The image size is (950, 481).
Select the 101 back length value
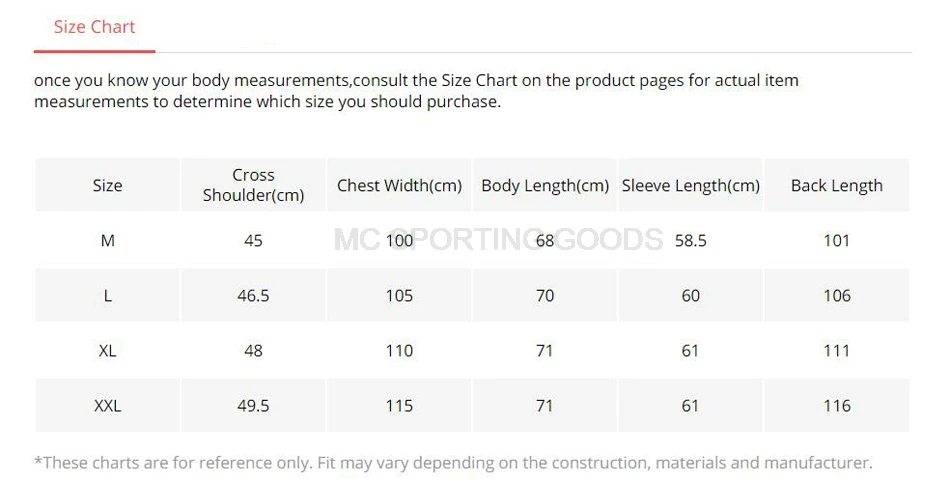pos(837,240)
